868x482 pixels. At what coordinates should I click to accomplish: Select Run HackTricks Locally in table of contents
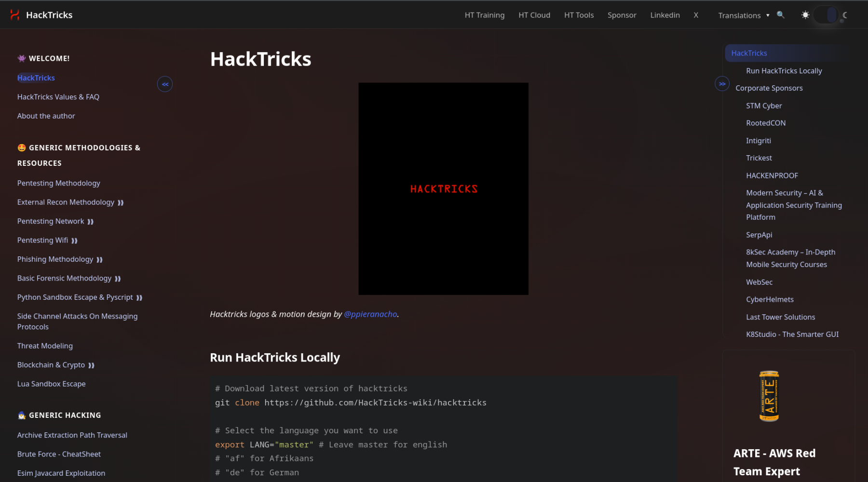point(784,70)
